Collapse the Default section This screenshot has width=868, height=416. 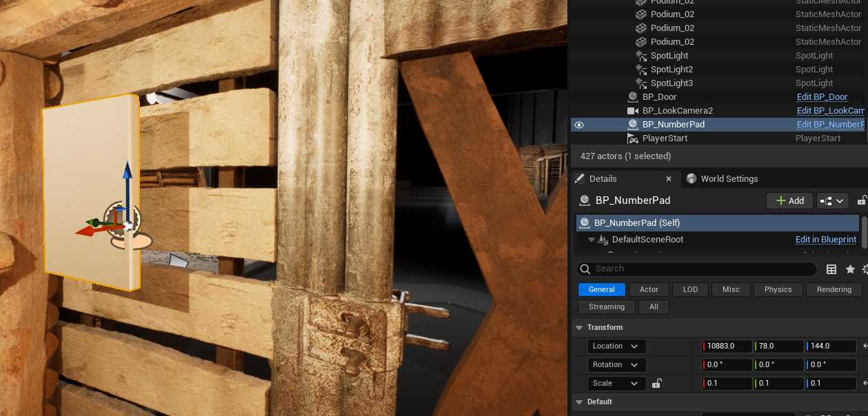tap(578, 402)
